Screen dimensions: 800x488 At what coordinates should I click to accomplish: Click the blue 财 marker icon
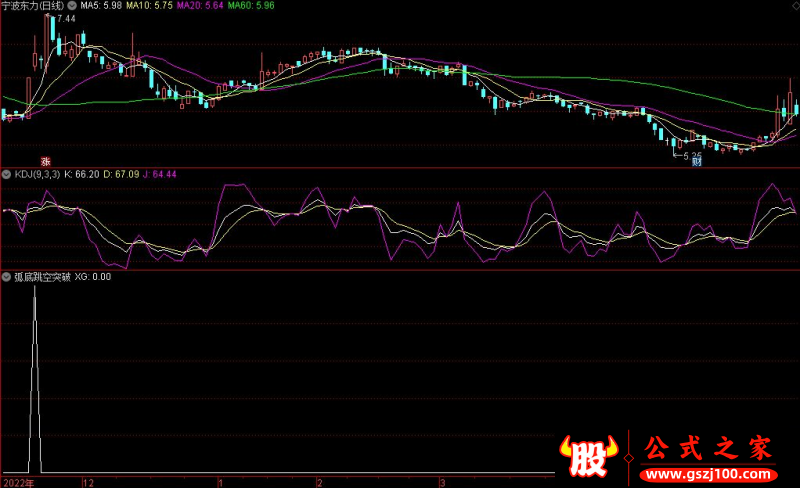(x=697, y=160)
